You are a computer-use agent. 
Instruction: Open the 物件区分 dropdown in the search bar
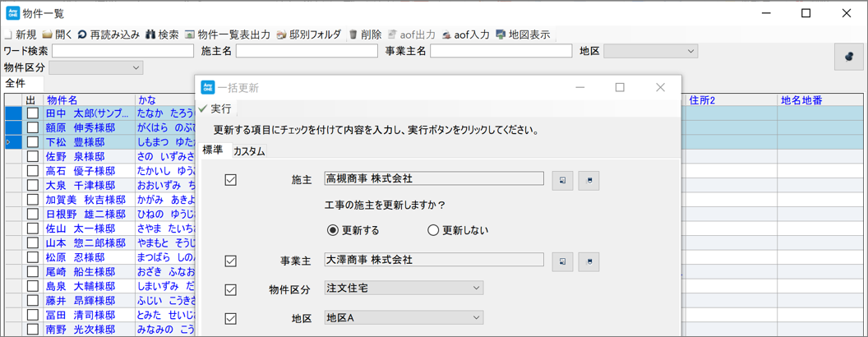tap(96, 67)
